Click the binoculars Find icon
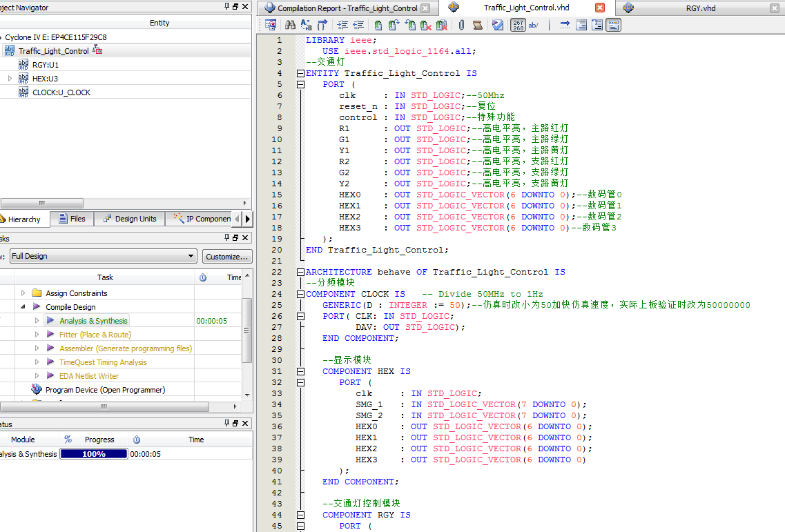This screenshot has width=785, height=532. [x=291, y=26]
